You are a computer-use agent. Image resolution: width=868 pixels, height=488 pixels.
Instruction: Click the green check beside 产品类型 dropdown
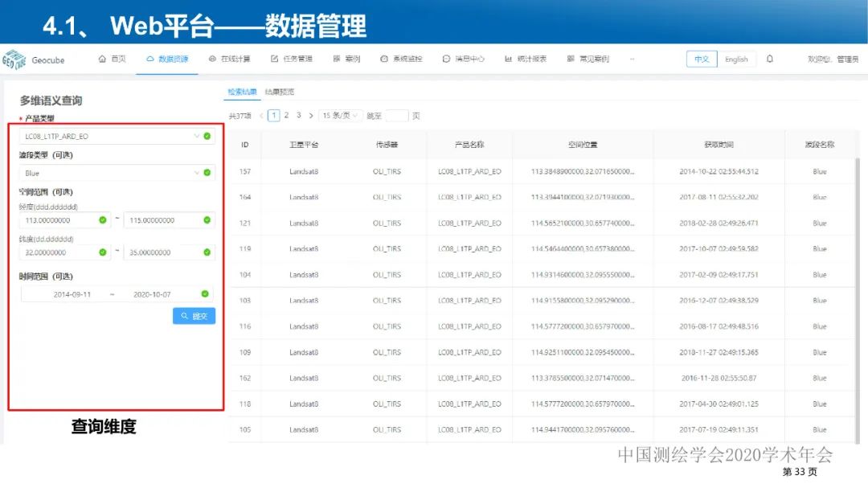[x=207, y=135]
